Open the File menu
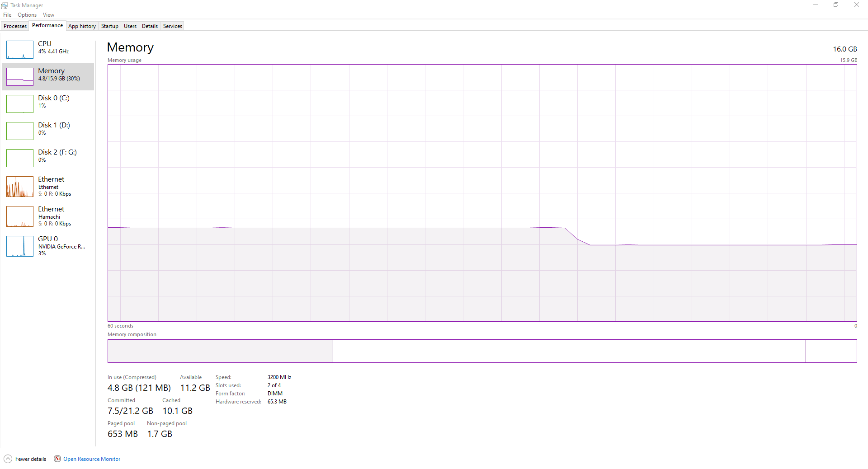This screenshot has height=469, width=868. point(7,14)
